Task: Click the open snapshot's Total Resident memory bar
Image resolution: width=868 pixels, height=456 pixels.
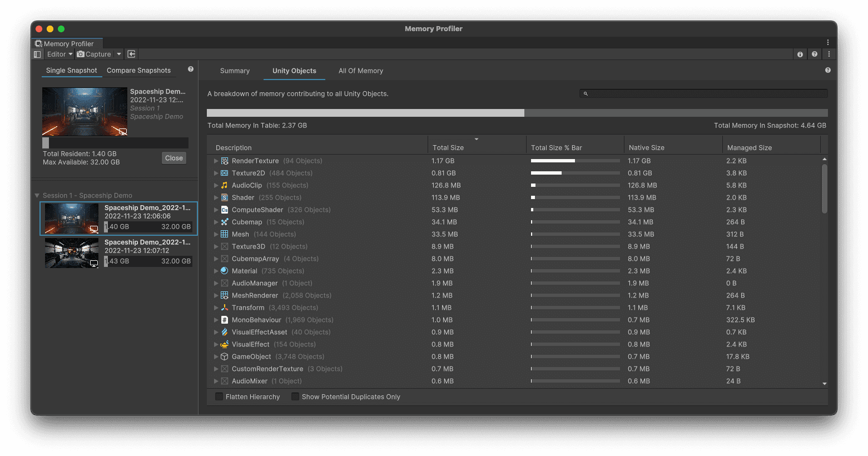Action: [x=116, y=143]
